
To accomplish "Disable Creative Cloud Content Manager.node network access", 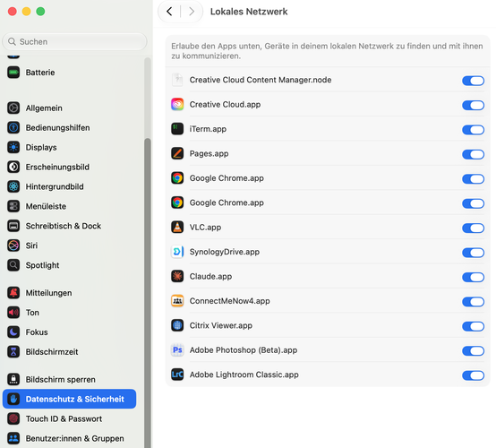I will point(473,81).
